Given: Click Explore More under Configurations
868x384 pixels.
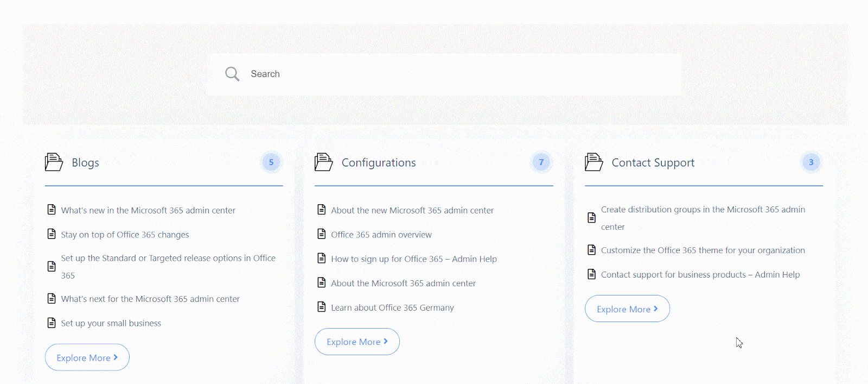Looking at the screenshot, I should coord(357,342).
